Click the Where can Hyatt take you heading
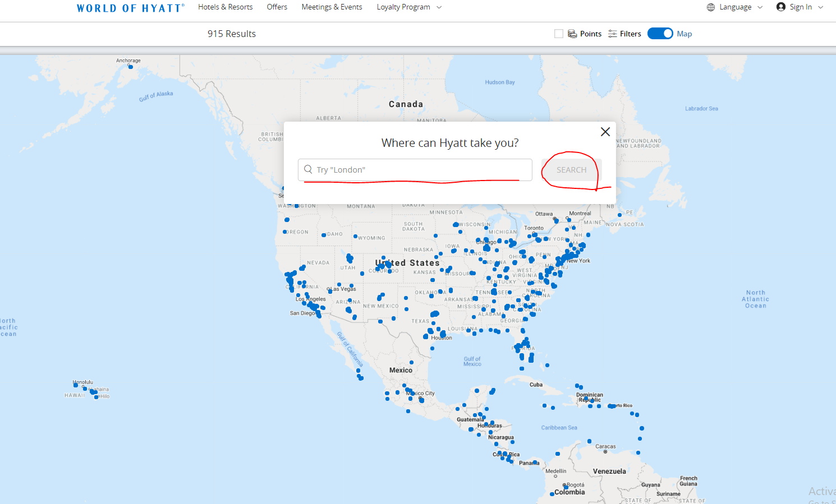The height and width of the screenshot is (504, 836). click(x=450, y=143)
